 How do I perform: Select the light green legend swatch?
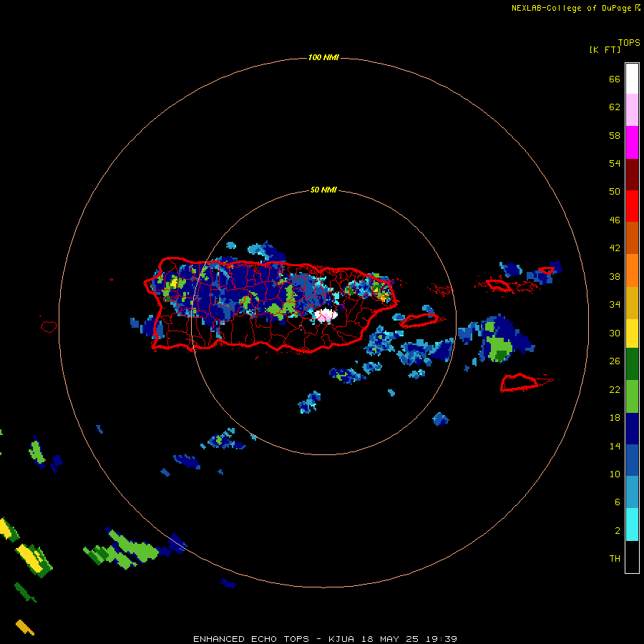(632, 396)
